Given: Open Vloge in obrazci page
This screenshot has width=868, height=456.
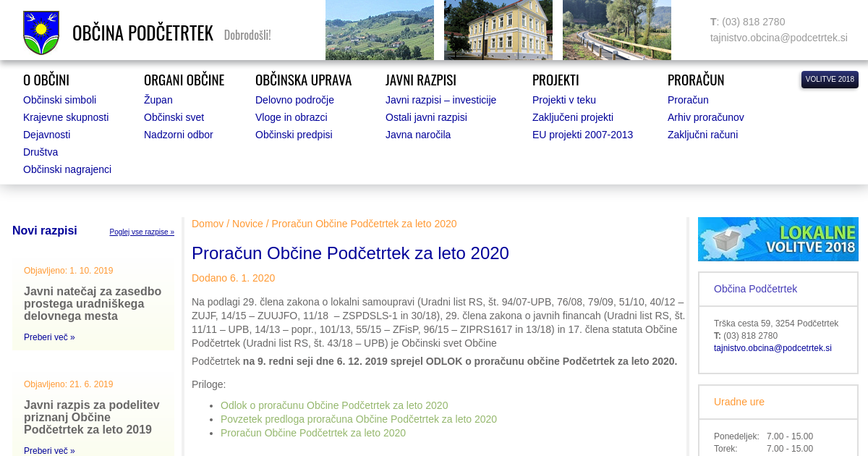Looking at the screenshot, I should point(291,117).
